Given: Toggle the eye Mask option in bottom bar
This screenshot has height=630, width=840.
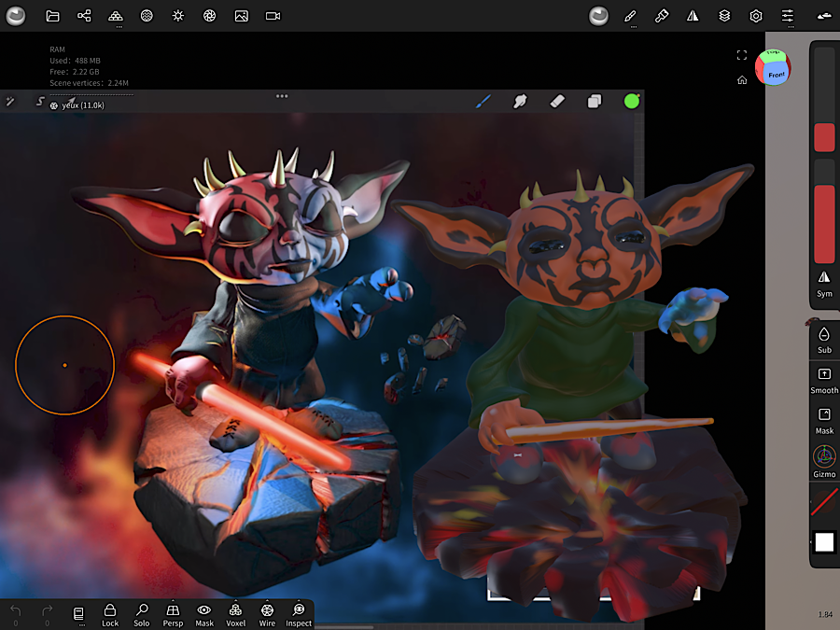Looking at the screenshot, I should click(204, 615).
